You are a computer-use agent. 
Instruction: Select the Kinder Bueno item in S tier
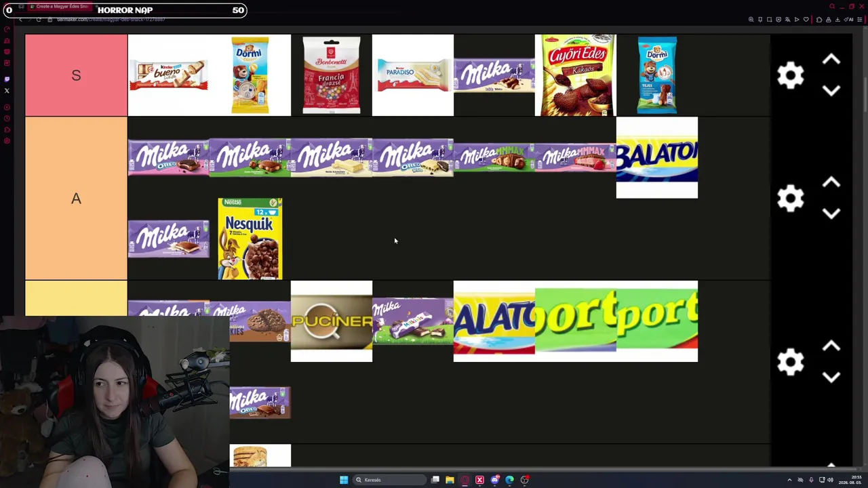pos(169,75)
